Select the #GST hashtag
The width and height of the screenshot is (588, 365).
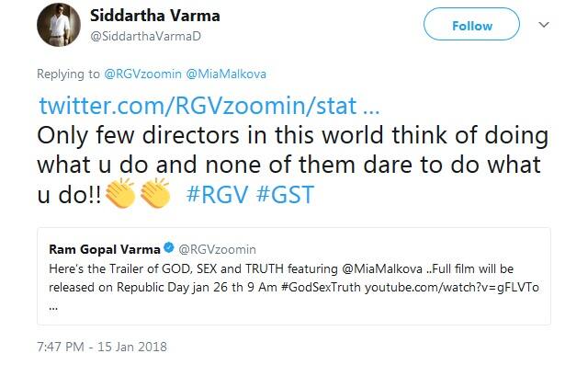point(285,194)
